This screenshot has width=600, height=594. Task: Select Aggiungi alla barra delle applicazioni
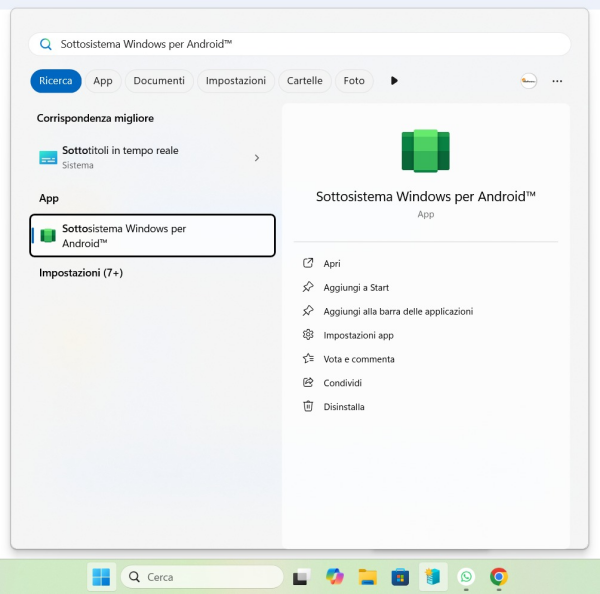click(397, 311)
